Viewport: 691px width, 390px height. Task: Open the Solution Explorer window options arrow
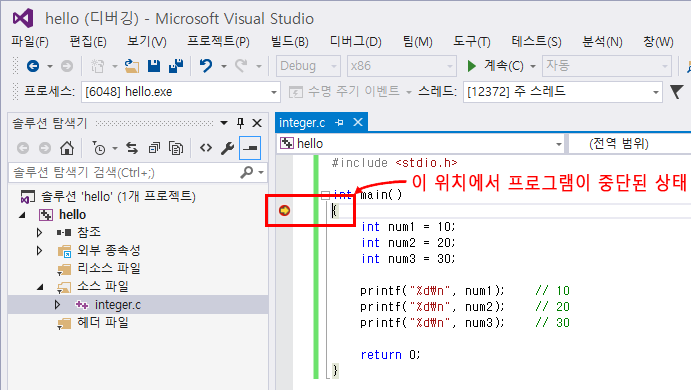(x=224, y=123)
